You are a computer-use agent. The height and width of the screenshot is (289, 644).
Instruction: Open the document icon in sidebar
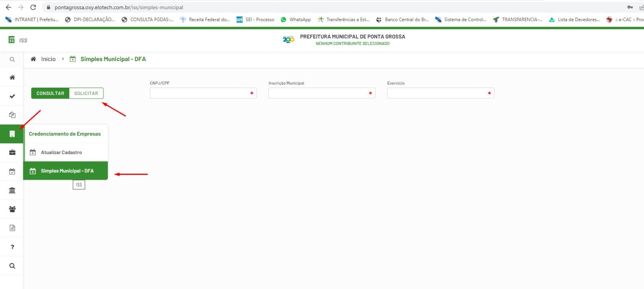(x=12, y=228)
